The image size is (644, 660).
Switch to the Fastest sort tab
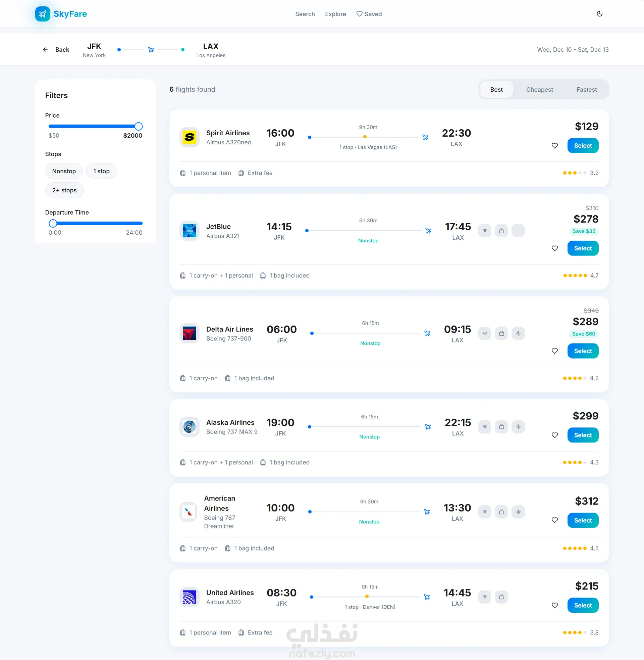(x=586, y=90)
